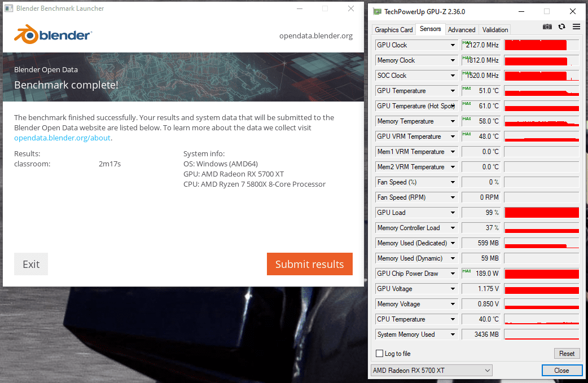Click the Benchmark complete! heading

click(x=66, y=85)
